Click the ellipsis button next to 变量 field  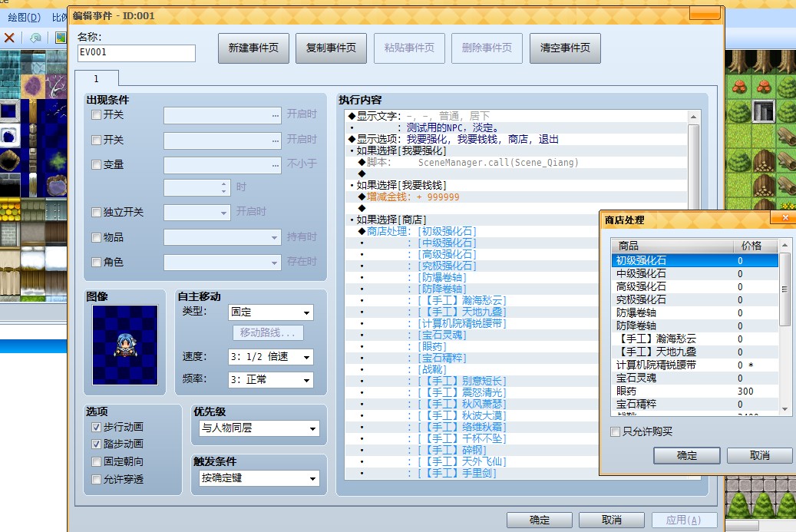[x=275, y=165]
